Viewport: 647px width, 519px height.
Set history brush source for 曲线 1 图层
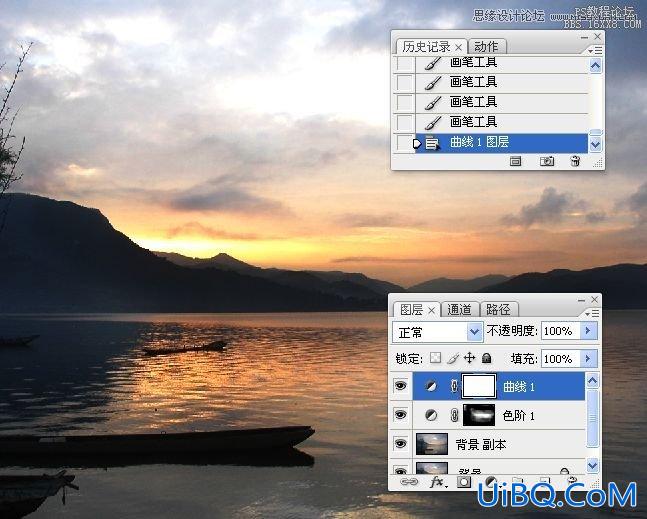point(404,143)
